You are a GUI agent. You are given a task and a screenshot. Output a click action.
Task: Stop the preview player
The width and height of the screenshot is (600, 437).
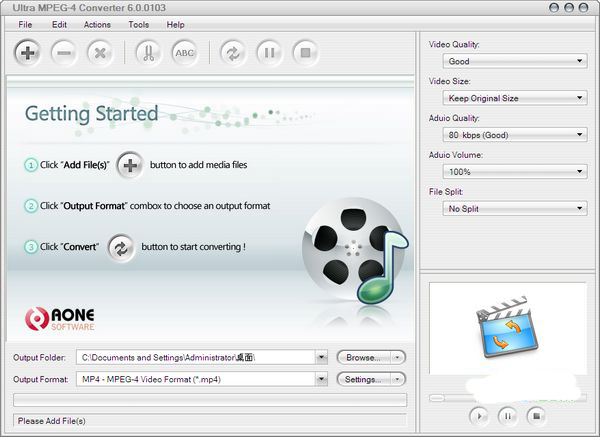536,416
